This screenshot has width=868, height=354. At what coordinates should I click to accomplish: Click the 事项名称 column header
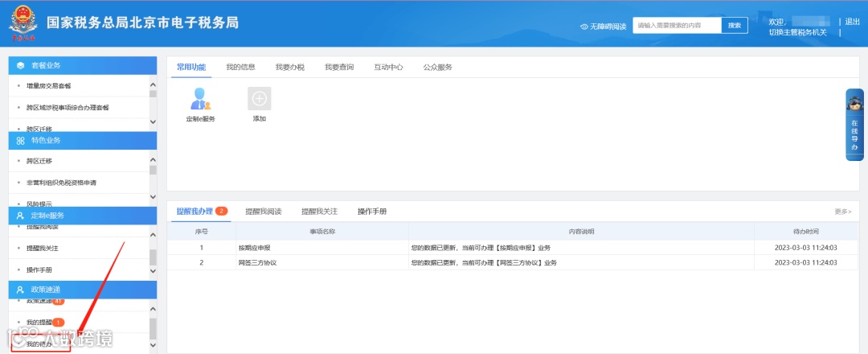(322, 231)
